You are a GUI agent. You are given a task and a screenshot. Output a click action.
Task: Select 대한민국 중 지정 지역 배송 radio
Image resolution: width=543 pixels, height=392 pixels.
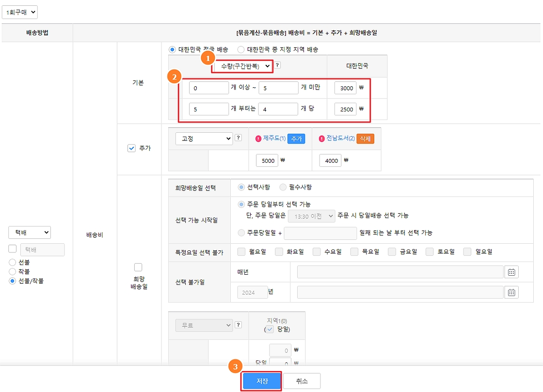[241, 49]
